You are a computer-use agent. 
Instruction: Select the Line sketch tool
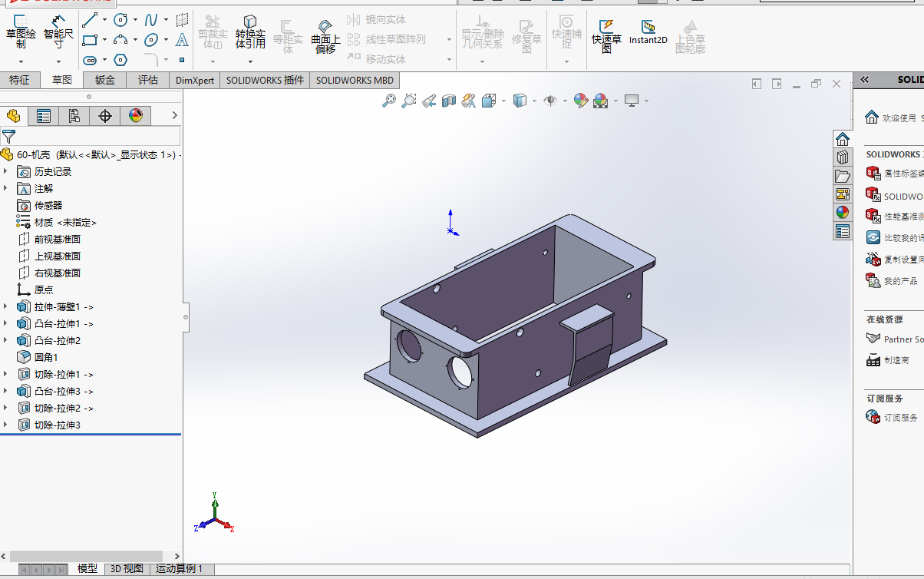click(90, 20)
